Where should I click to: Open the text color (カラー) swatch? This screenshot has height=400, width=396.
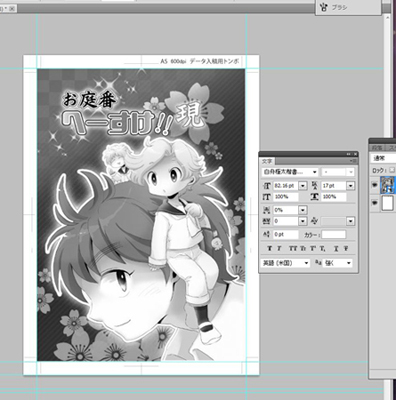click(x=334, y=235)
